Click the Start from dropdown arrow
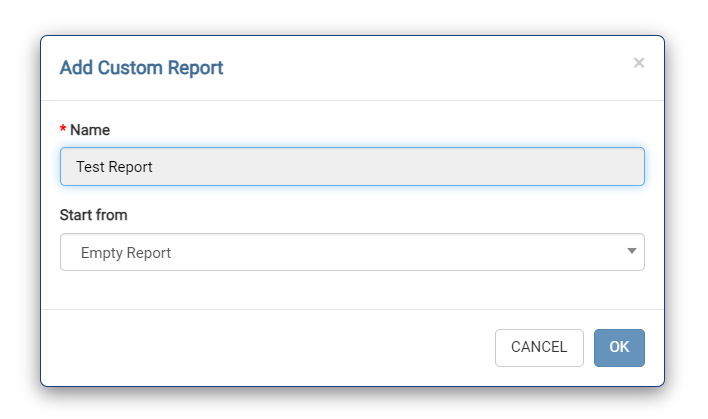 631,251
